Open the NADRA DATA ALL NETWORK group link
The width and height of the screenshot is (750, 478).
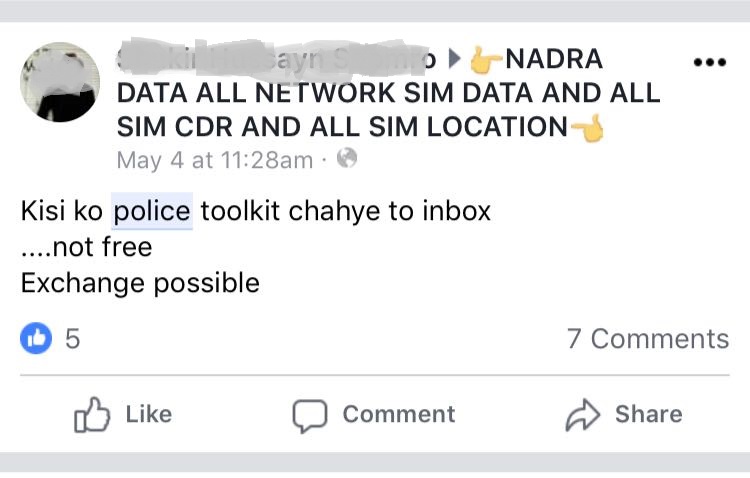click(388, 94)
